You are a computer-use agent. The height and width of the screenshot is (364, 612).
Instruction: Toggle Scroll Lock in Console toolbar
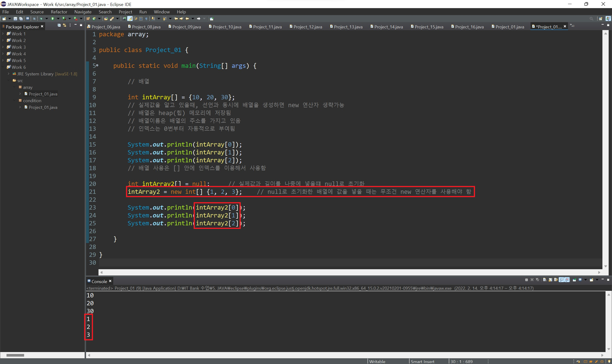550,280
